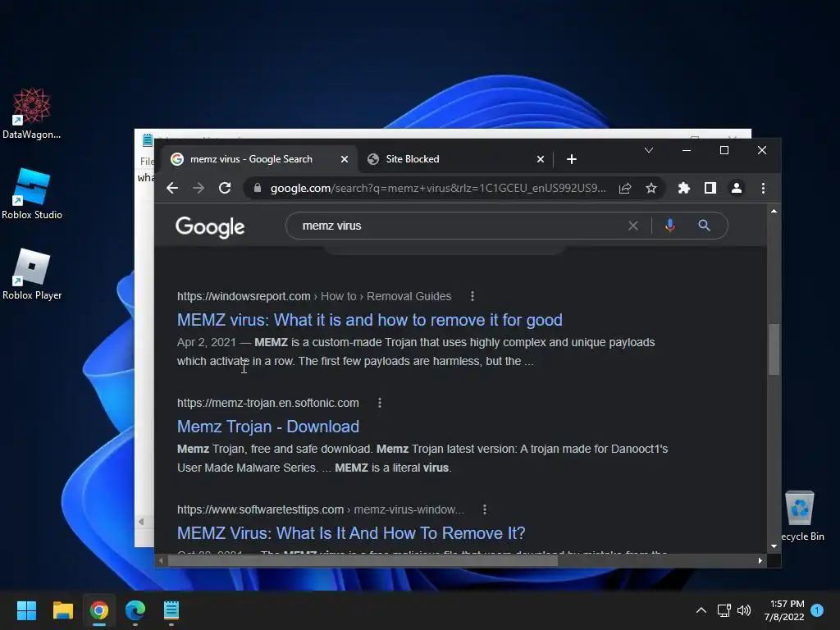The image size is (840, 630).
Task: Open the Windows Start menu
Action: 26,610
